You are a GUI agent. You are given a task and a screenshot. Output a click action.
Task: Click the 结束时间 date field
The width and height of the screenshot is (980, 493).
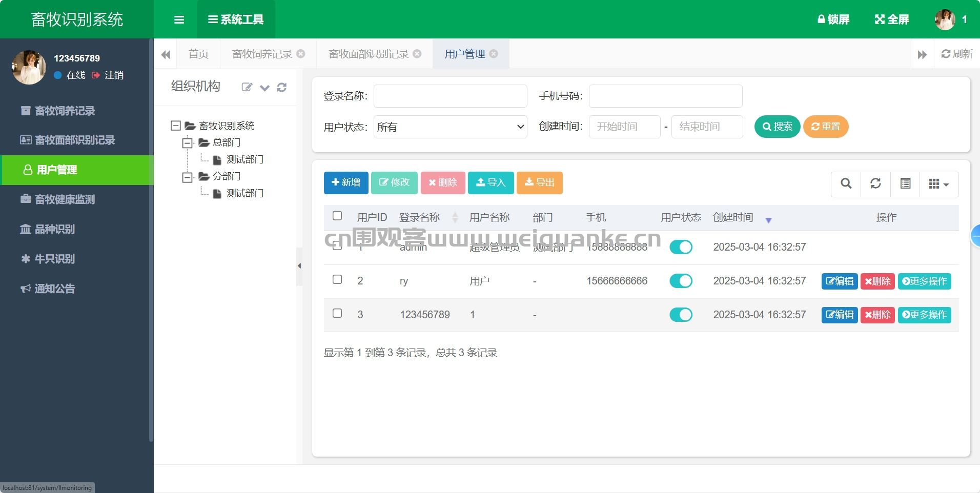(707, 127)
